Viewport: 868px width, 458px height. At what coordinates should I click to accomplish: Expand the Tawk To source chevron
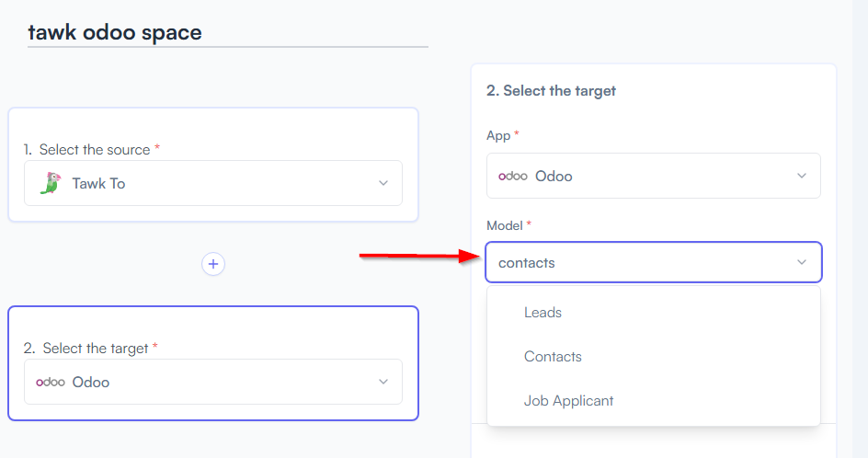383,183
